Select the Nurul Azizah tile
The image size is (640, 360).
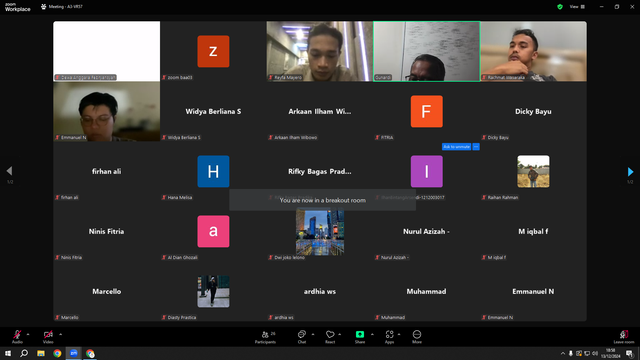(427, 231)
